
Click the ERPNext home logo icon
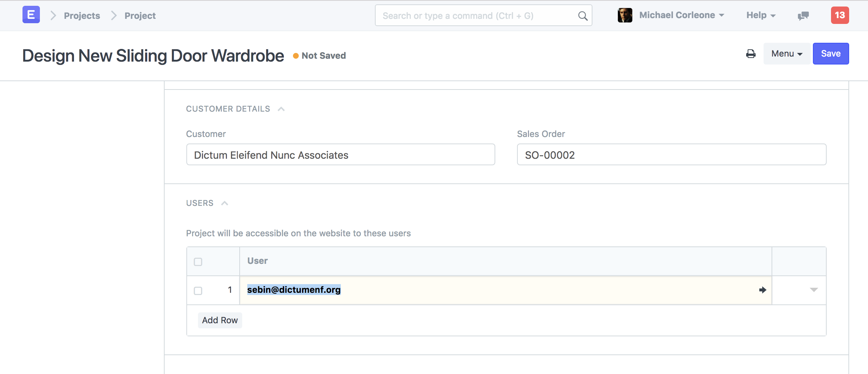click(x=31, y=15)
